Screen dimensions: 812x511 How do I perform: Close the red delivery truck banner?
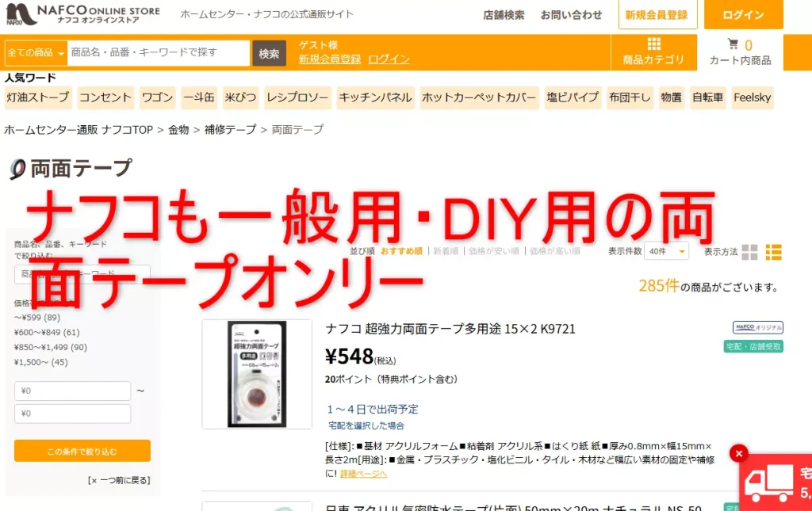coord(739,454)
